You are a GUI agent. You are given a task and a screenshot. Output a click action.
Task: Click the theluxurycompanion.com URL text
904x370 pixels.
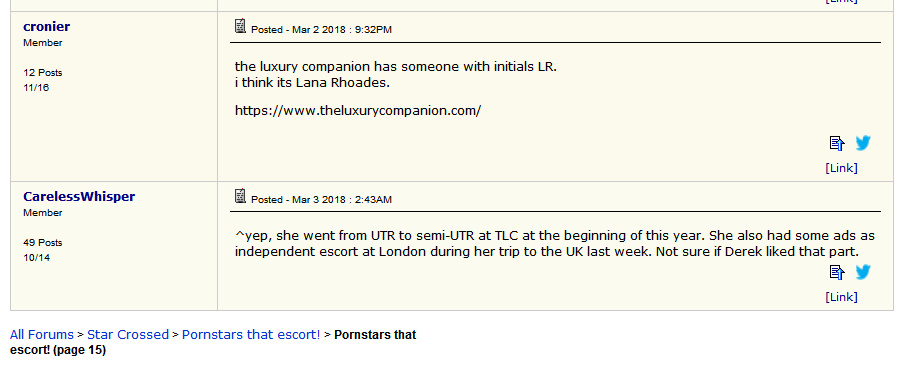pyautogui.click(x=358, y=111)
